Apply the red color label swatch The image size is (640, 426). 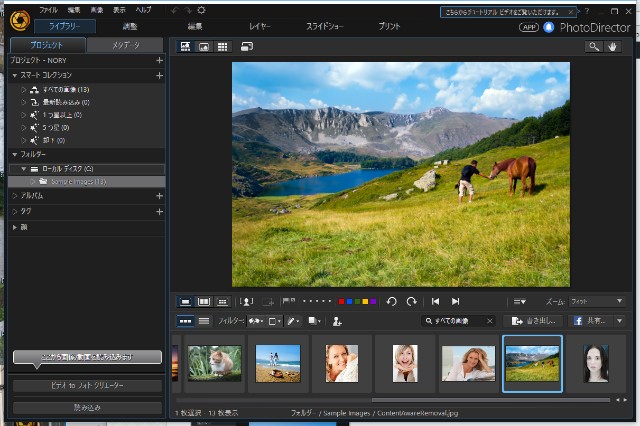[x=343, y=301]
